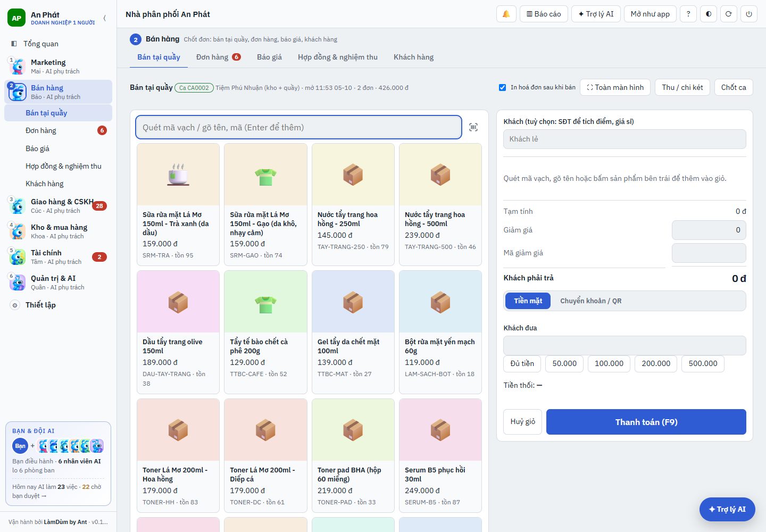Open the floating Trợ lý AI chat button

tap(727, 509)
